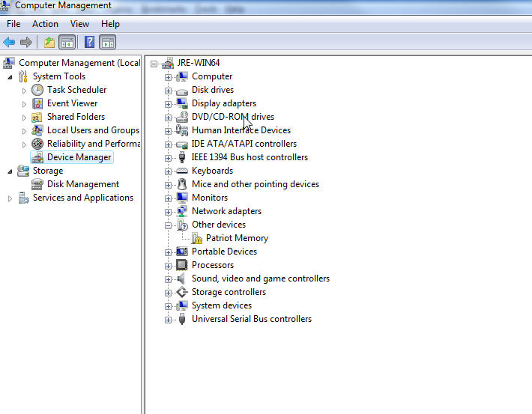Click the Task Scheduler clock icon

point(37,90)
